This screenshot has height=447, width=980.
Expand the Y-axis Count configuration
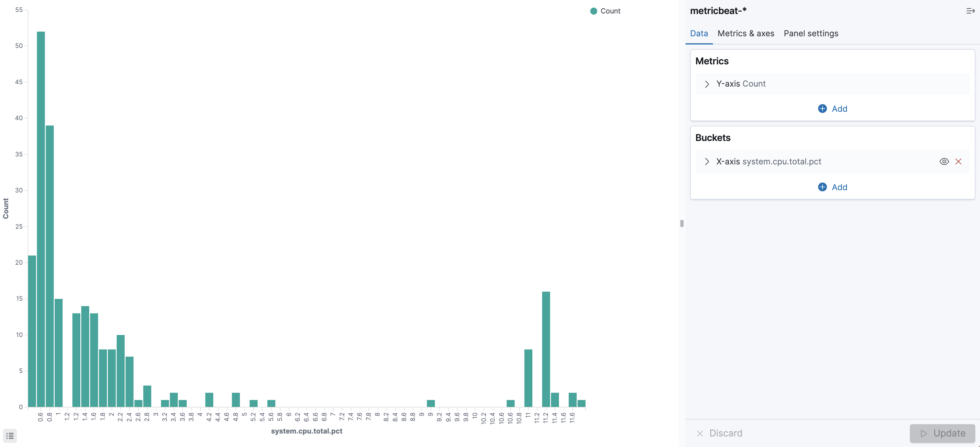707,84
